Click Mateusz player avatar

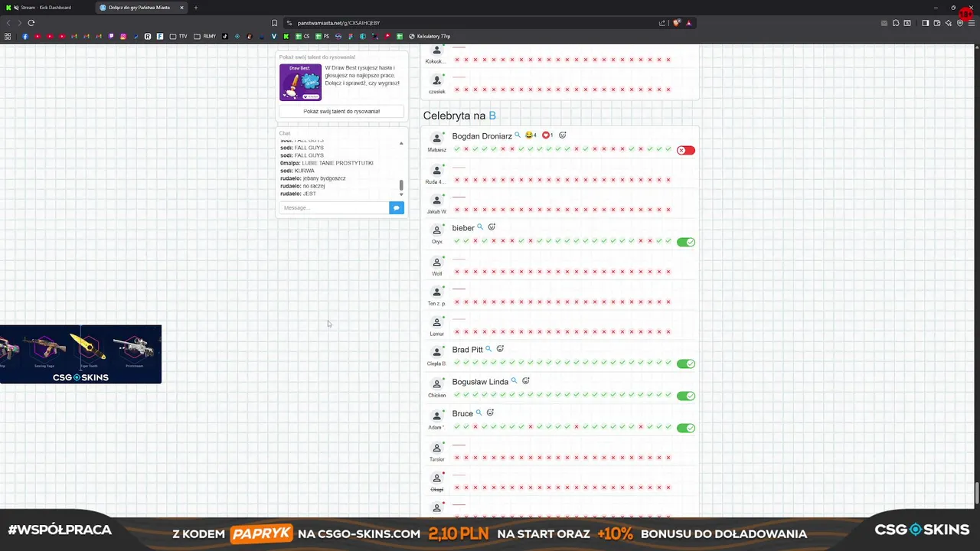(x=436, y=139)
